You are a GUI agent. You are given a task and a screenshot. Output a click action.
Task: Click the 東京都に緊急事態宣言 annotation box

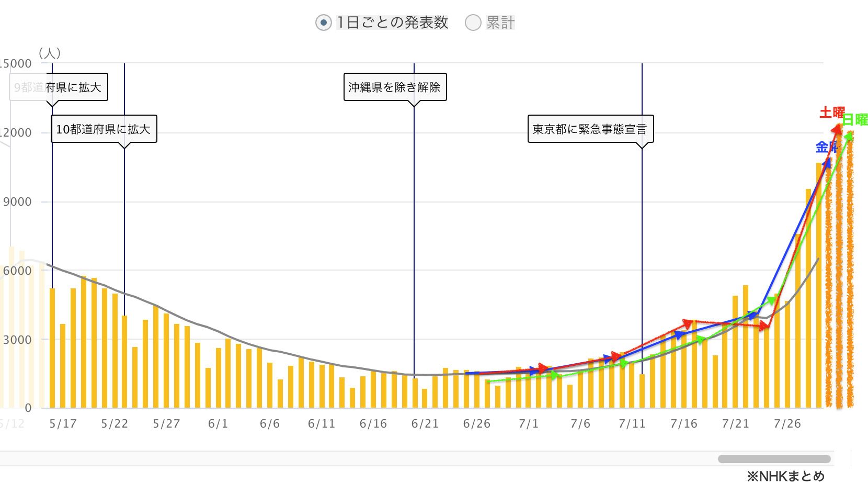[x=590, y=129]
